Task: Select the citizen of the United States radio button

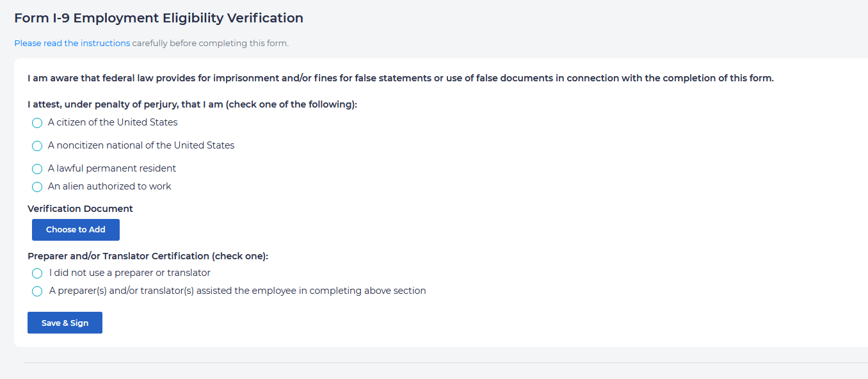Action: 37,123
